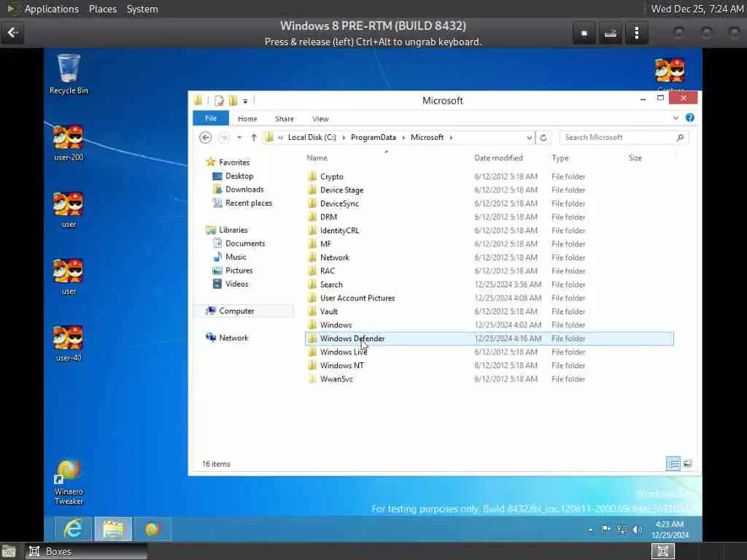Click the New Folder quick access icon
Screen dimensions: 747x560
(x=233, y=101)
